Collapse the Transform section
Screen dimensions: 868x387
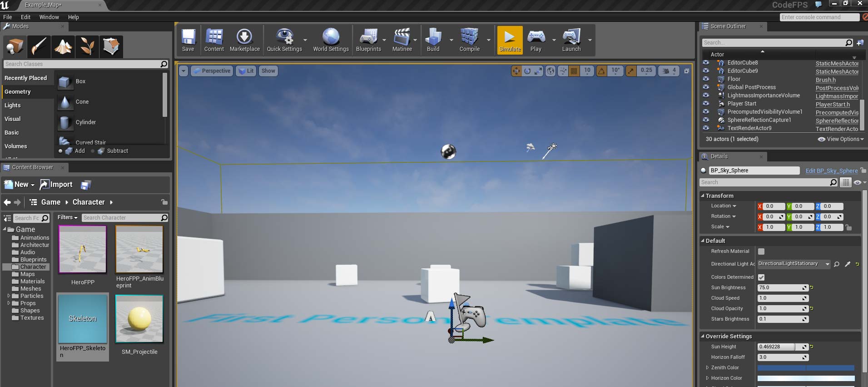click(703, 196)
